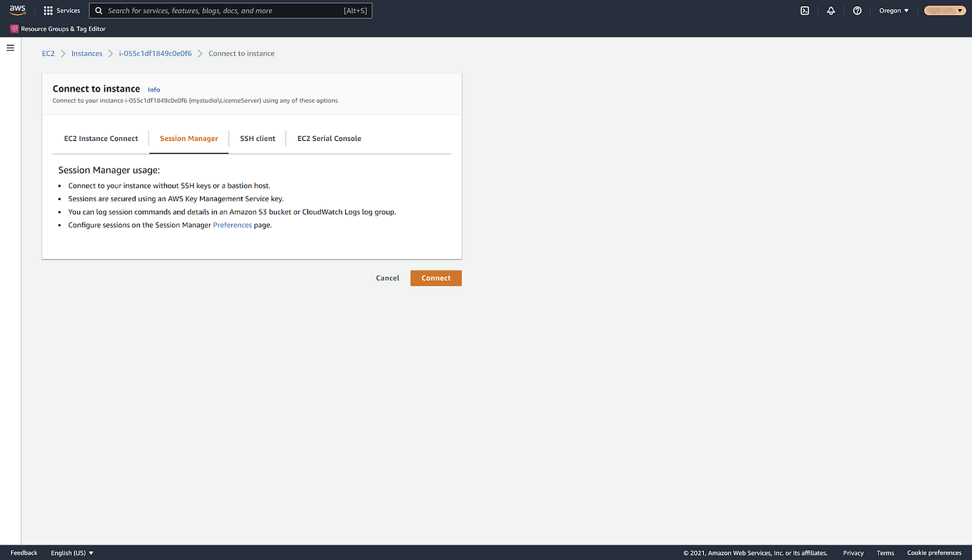Expand the Oregon region dropdown
The image size is (972, 560).
894,10
